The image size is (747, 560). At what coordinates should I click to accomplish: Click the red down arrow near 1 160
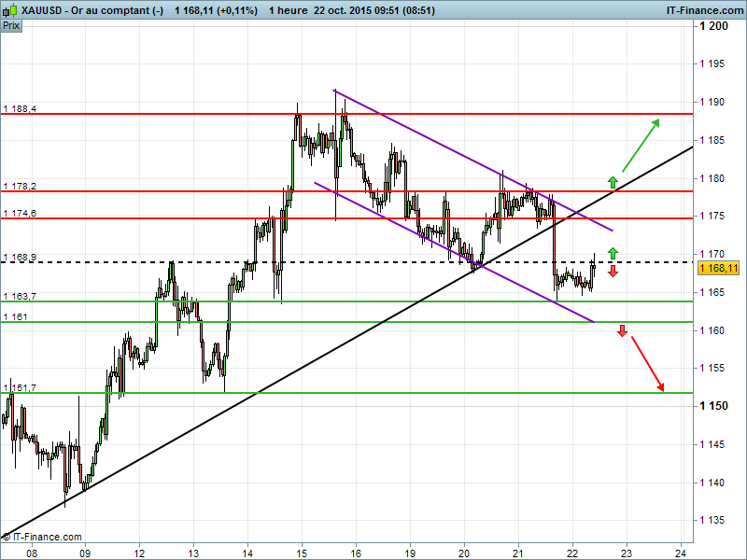[622, 330]
